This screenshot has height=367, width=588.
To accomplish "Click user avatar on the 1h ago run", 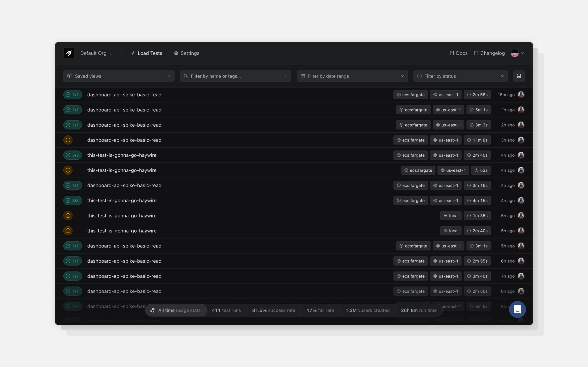I will tap(521, 110).
